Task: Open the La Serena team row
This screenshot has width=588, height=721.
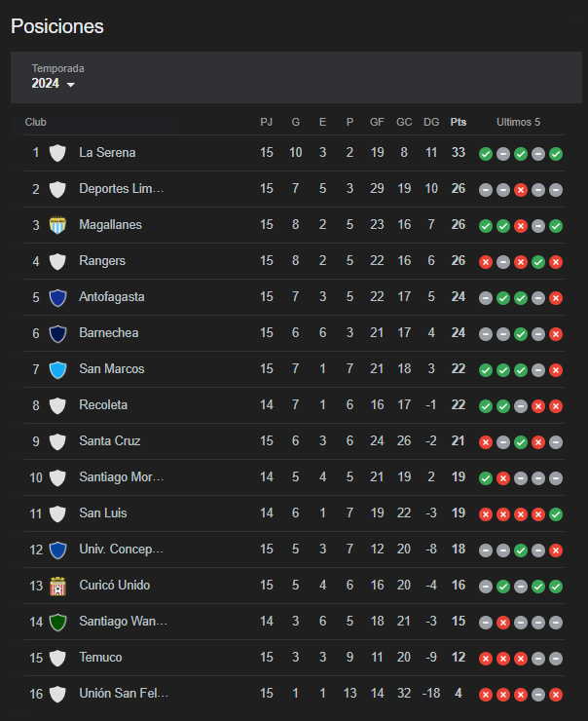Action: pyautogui.click(x=294, y=153)
